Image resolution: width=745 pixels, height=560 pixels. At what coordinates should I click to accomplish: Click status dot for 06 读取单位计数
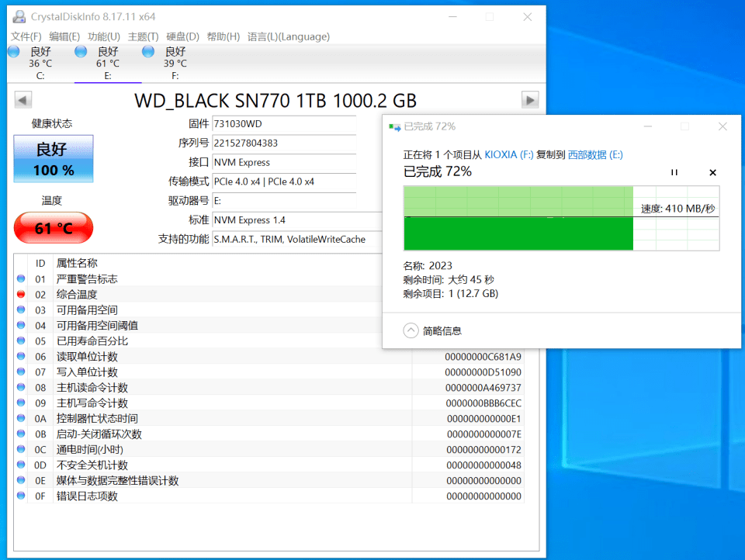tap(21, 356)
